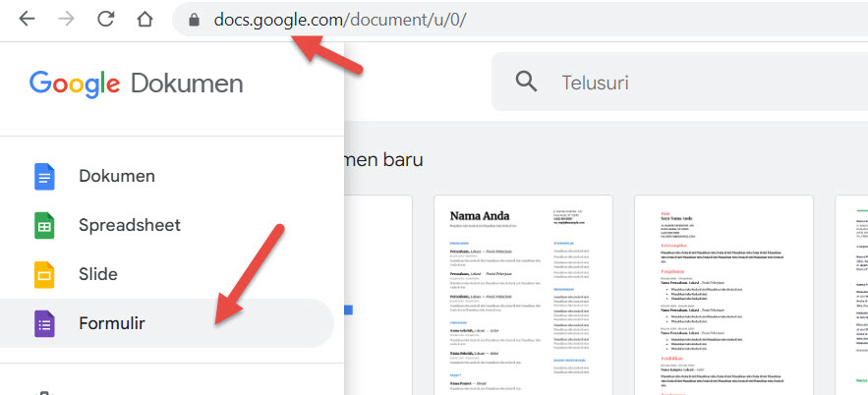Switch to Slide in the sidebar

coord(98,274)
